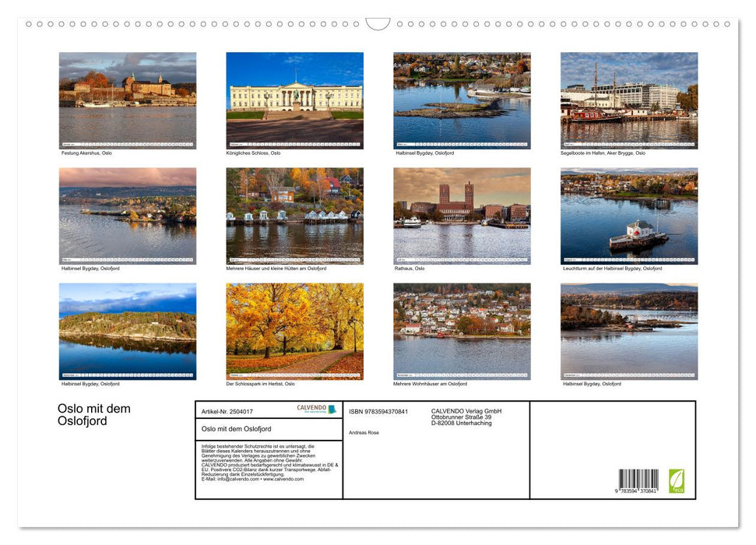Click the caption 'Der Schlosspark im Herbst, Oslo'
Image resolution: width=756 pixels, height=545 pixels.
pos(260,384)
